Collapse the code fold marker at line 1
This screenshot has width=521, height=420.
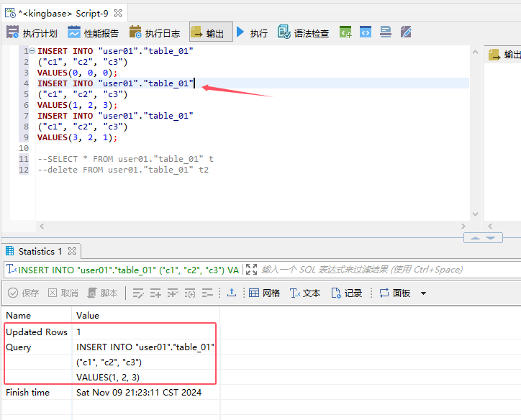tap(32, 51)
